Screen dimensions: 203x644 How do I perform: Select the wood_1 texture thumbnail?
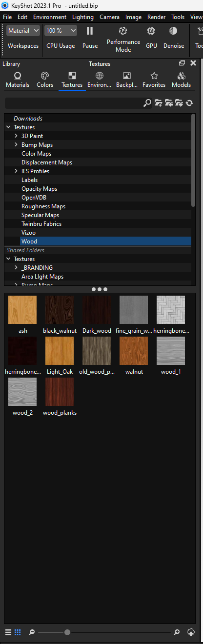[x=171, y=351]
